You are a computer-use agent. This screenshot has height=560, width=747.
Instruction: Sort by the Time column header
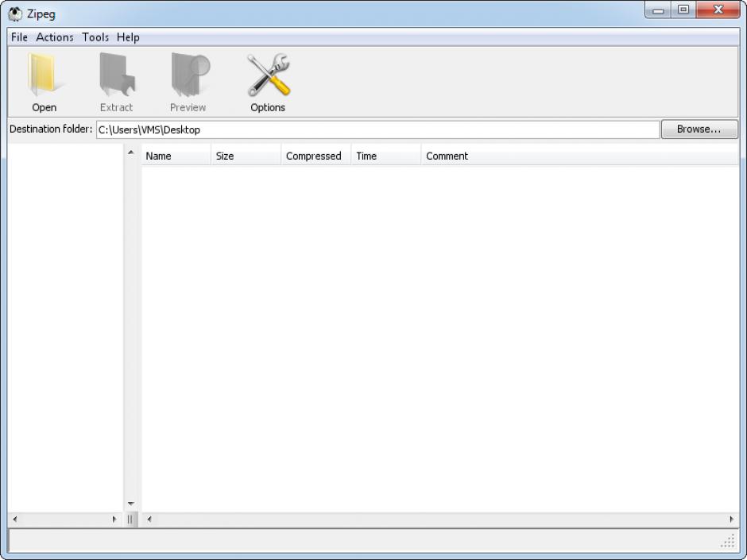[386, 156]
